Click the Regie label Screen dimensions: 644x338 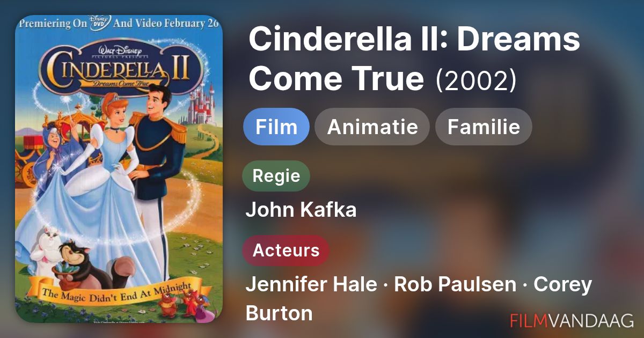276,177
